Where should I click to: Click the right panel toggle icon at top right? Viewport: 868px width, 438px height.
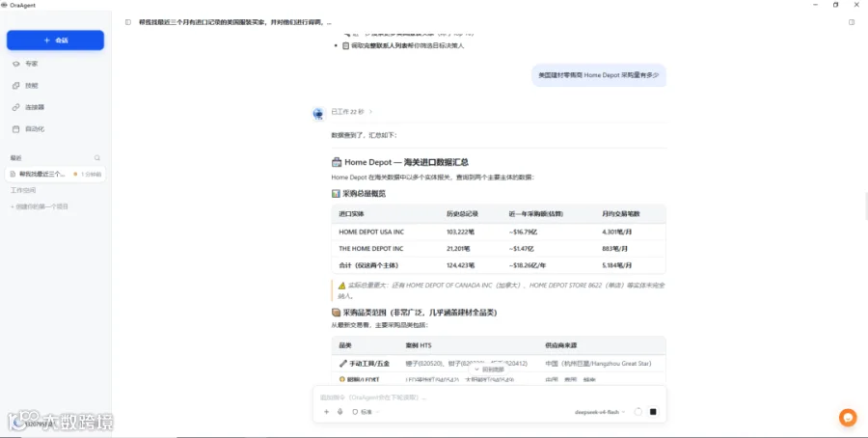(x=852, y=22)
